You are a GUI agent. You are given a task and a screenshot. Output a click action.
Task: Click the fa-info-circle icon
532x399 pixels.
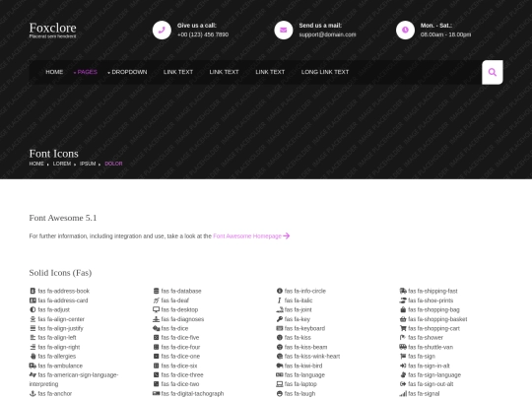click(280, 291)
